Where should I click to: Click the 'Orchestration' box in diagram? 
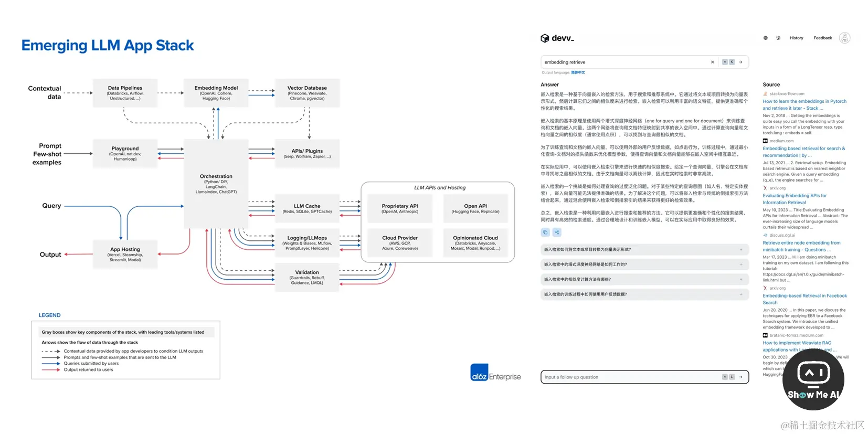(216, 184)
